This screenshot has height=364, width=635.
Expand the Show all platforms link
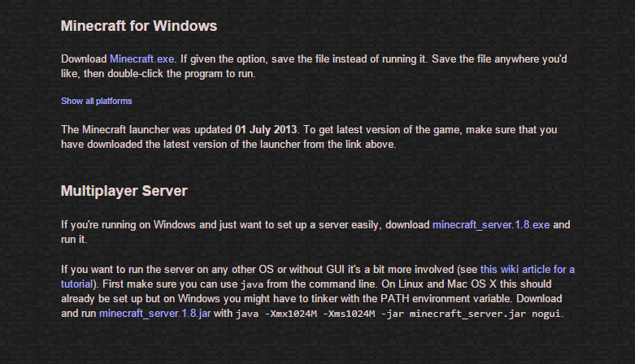click(97, 102)
